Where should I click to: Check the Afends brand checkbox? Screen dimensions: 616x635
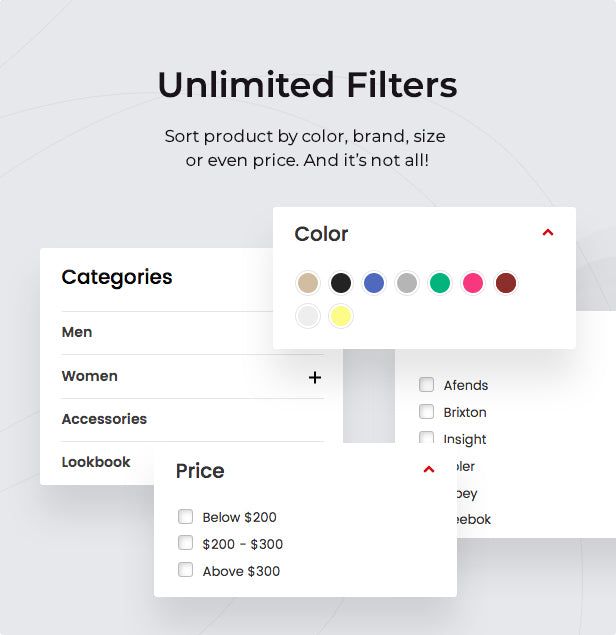(x=427, y=385)
